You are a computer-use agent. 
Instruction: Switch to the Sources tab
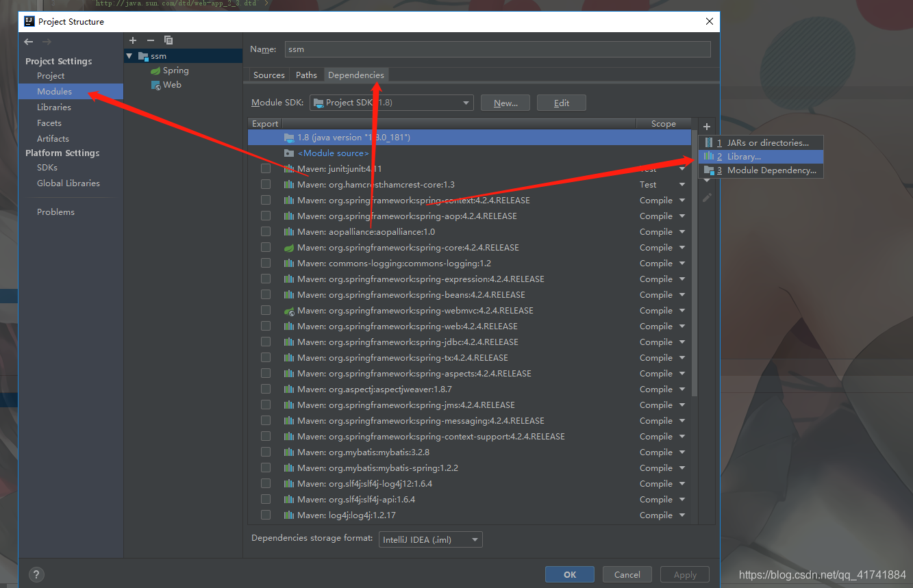(269, 75)
